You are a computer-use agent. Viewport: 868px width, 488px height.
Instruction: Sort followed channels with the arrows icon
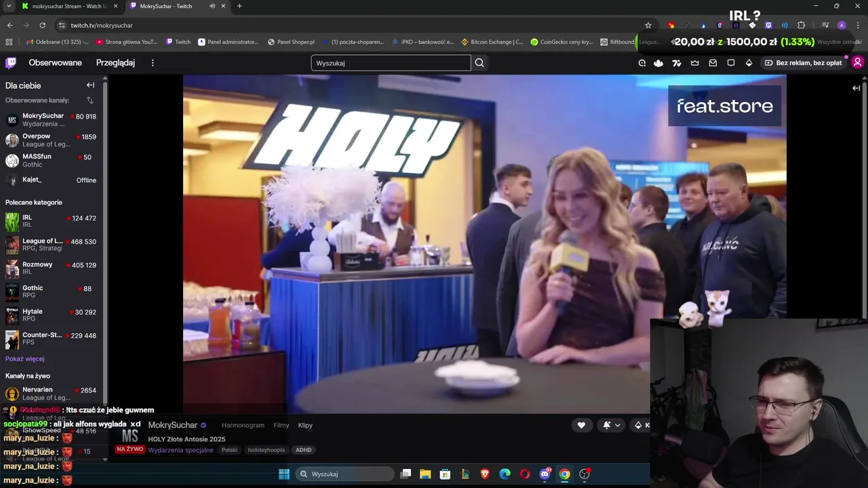(x=90, y=100)
